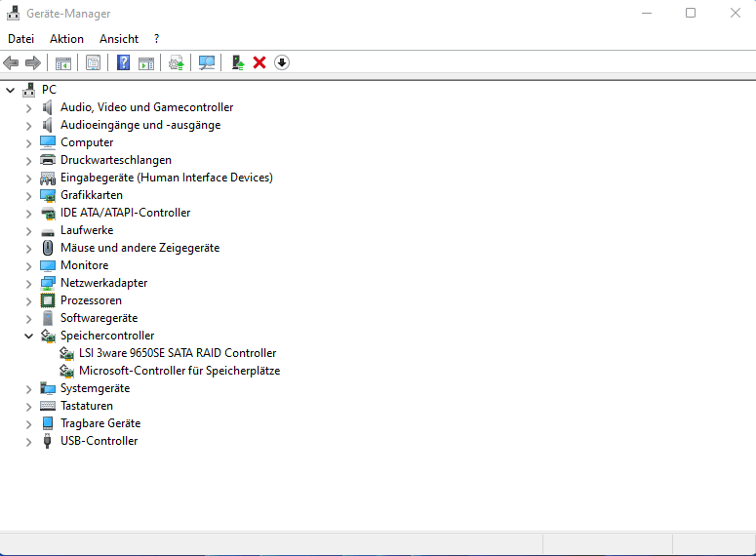
Task: Click the Back arrow toolbar icon
Action: pyautogui.click(x=11, y=62)
